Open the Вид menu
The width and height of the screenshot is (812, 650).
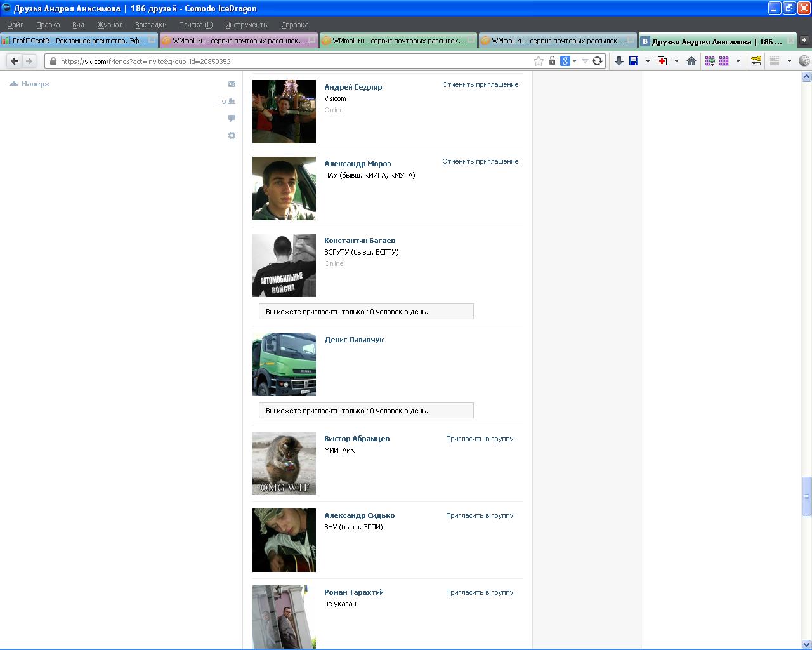click(78, 25)
